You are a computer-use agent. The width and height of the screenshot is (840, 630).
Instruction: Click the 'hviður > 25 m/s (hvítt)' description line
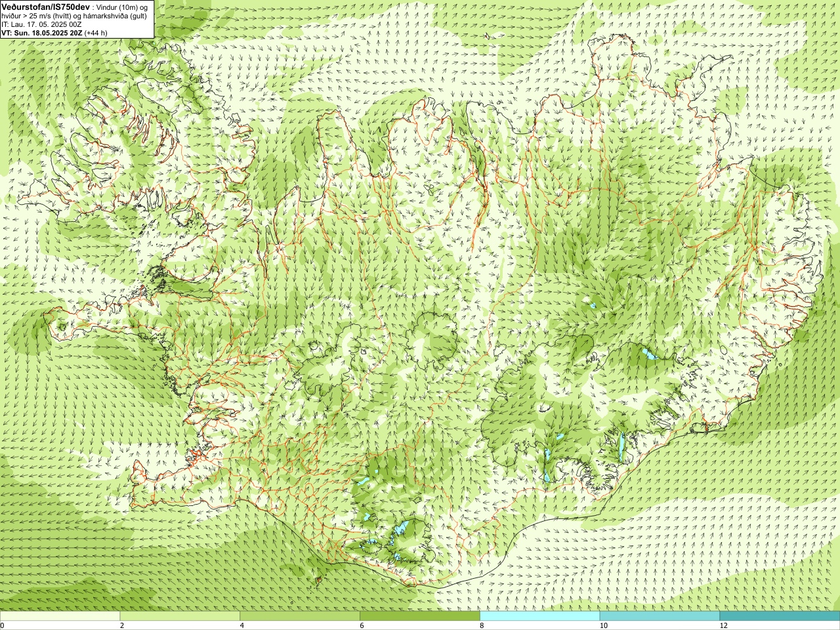74,16
